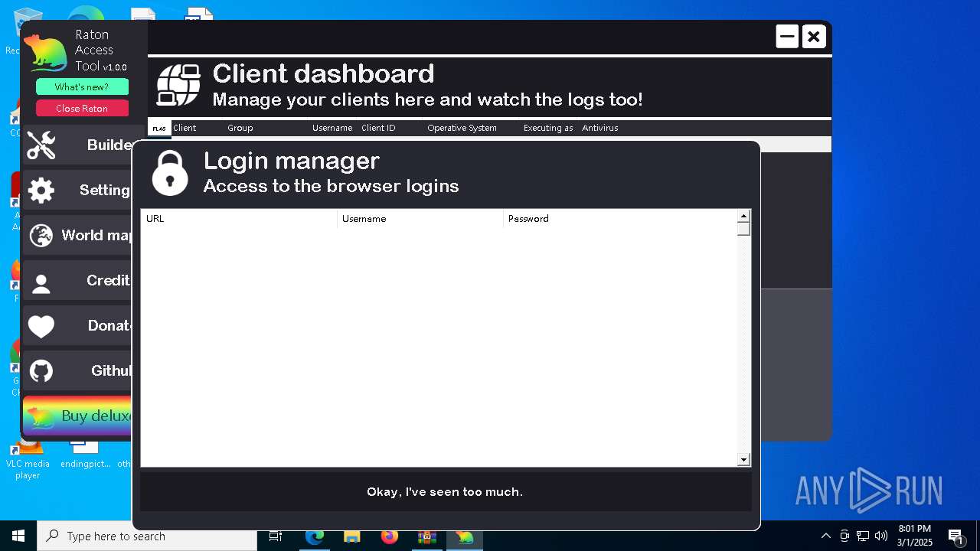
Task: Open the notification center icon
Action: click(955, 536)
